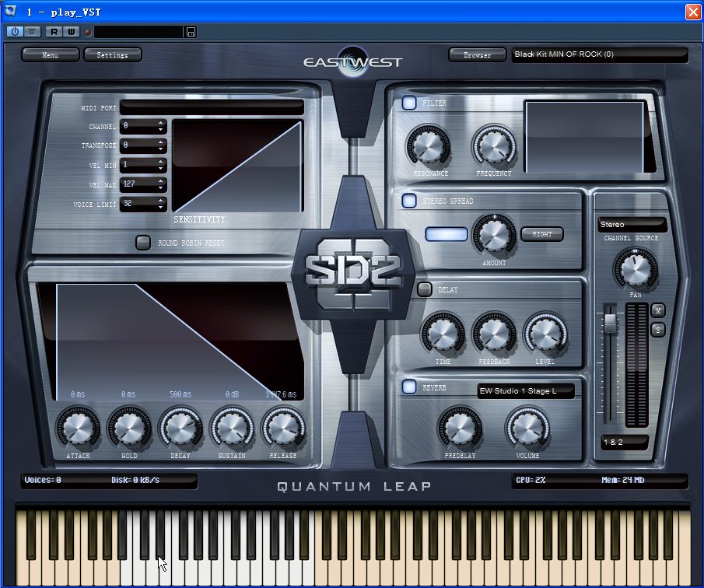Click the Voices: 0 status readout
Screen dimensions: 704x588
click(x=43, y=480)
